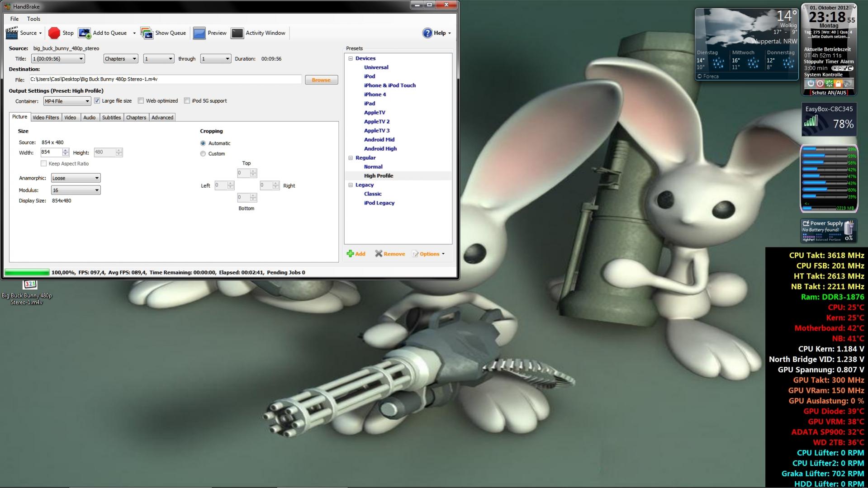The height and width of the screenshot is (488, 868).
Task: Select the iPhone & iPod Touch preset
Action: 390,85
